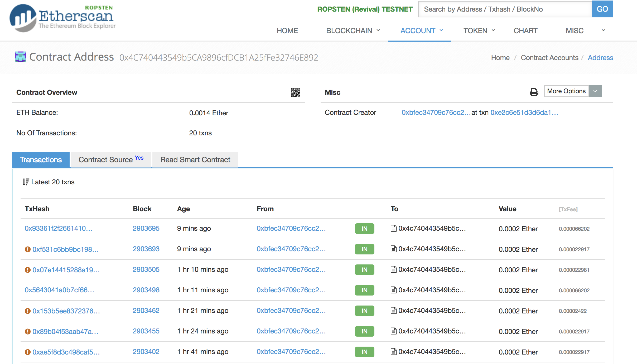Click the printer icon in Misc header
The height and width of the screenshot is (364, 637).
[x=534, y=92]
